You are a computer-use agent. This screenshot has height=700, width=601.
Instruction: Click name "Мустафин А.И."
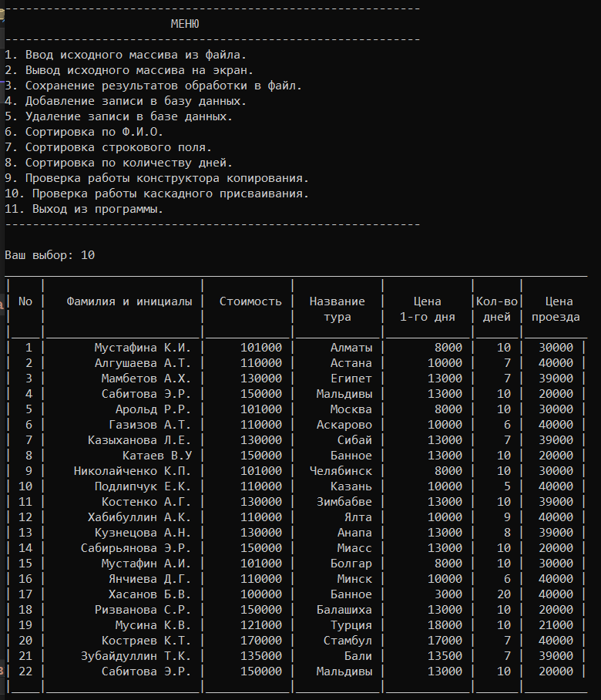point(146,564)
